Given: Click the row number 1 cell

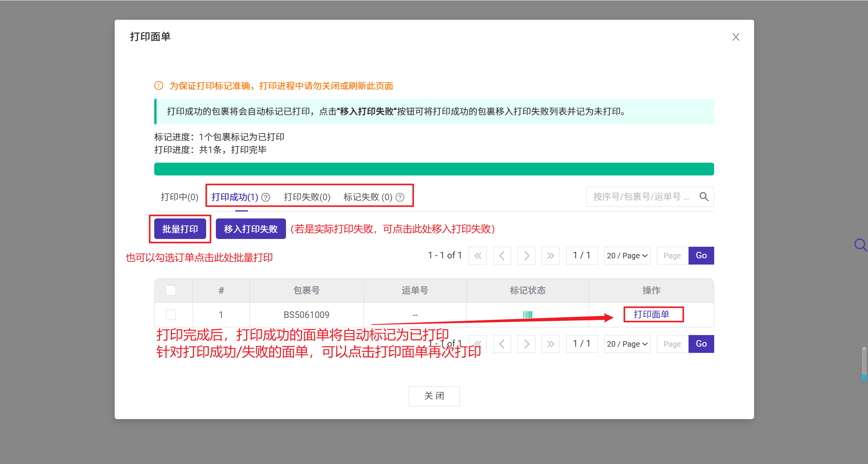Looking at the screenshot, I should point(221,315).
